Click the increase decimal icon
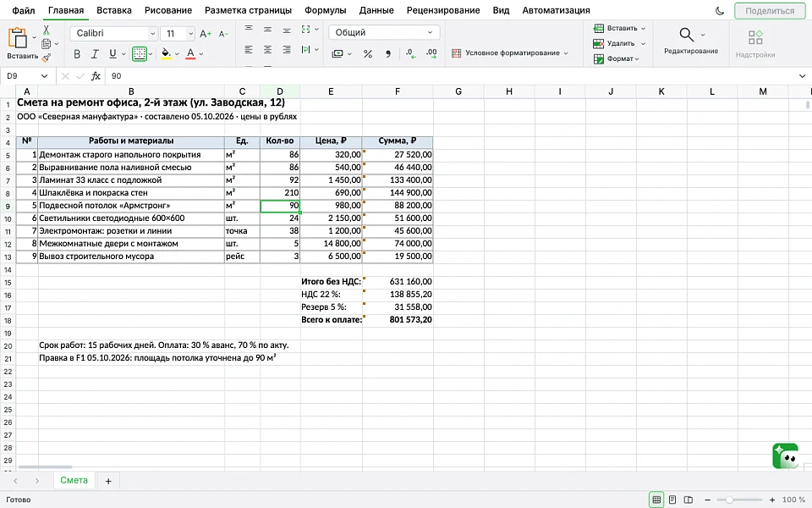Screen dimensions: 812x508 [411, 53]
